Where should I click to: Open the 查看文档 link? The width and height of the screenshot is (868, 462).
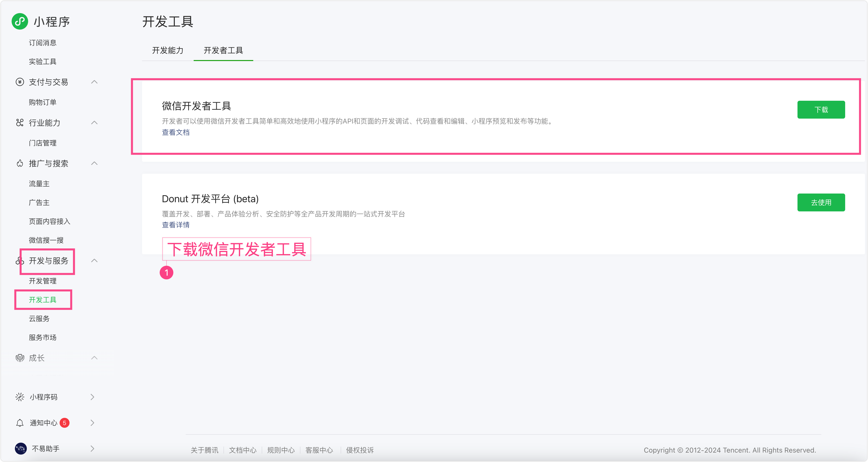coord(176,132)
